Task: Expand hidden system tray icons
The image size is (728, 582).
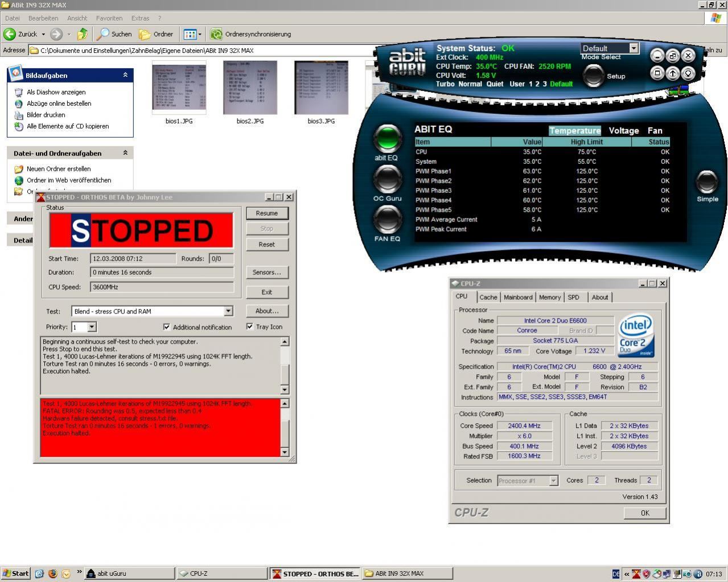Action: point(627,574)
